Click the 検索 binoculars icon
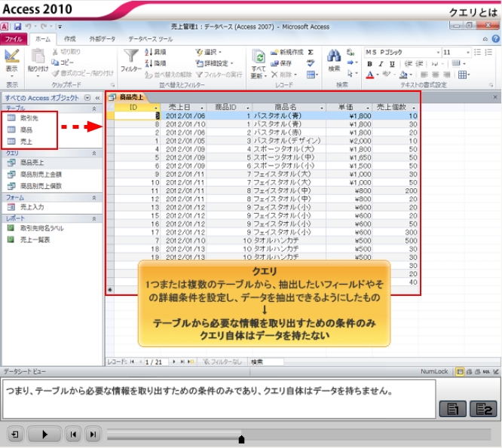 (x=334, y=56)
